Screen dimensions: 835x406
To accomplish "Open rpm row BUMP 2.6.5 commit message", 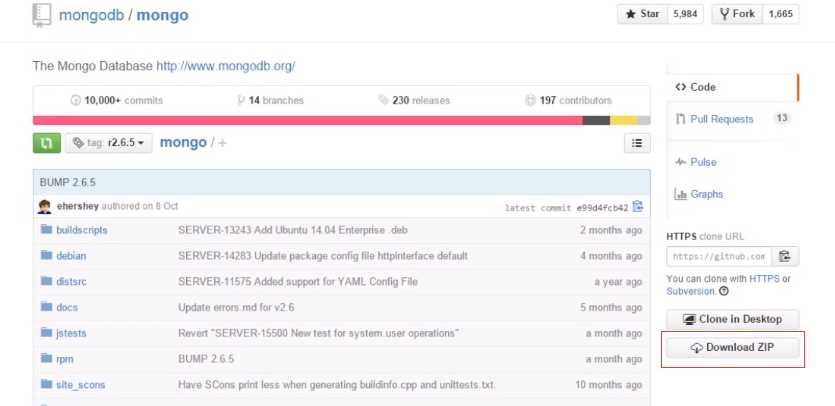I will [206, 359].
